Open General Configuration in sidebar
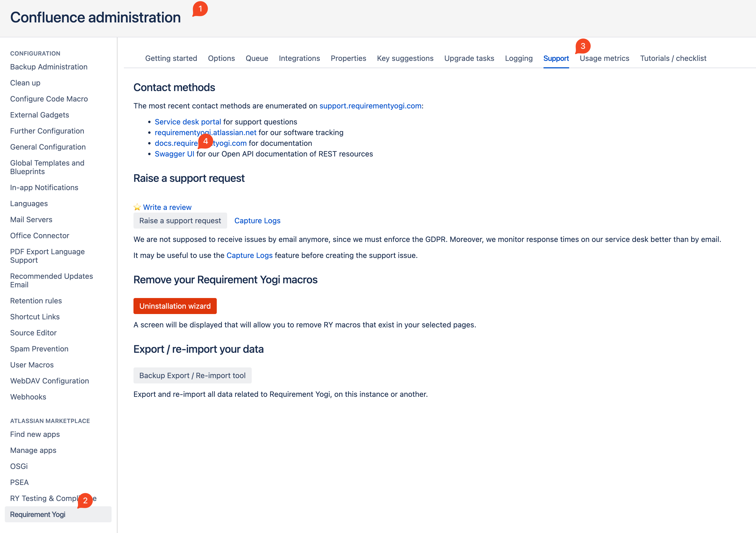This screenshot has width=756, height=533. (48, 147)
